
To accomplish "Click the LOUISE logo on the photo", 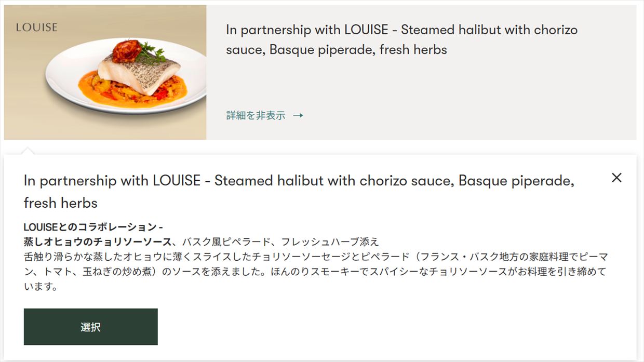I will (36, 27).
